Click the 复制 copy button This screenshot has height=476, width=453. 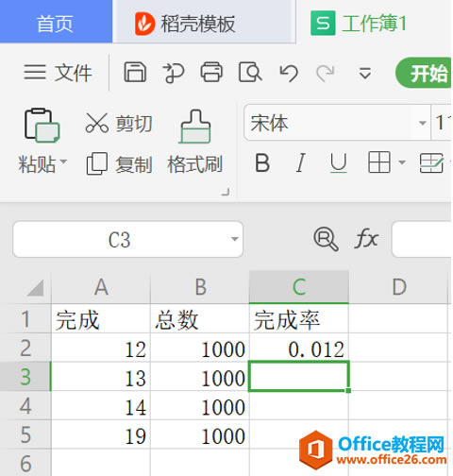coord(120,164)
